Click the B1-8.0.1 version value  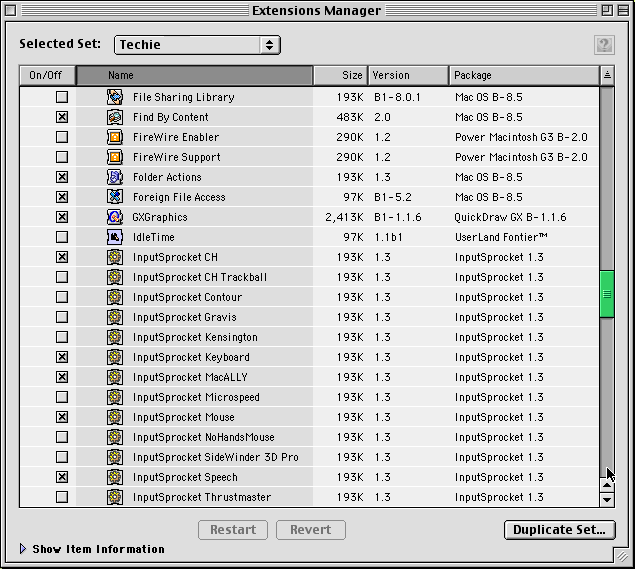[x=397, y=97]
